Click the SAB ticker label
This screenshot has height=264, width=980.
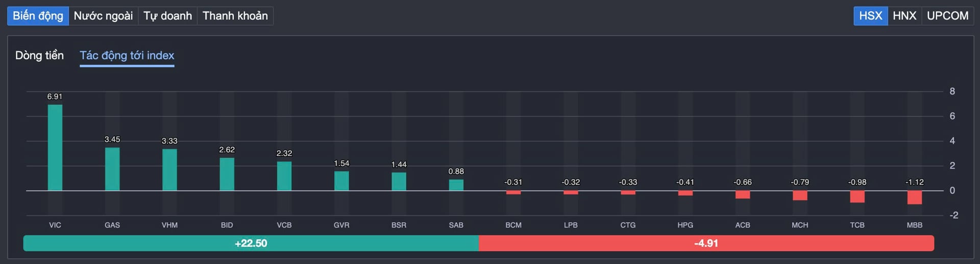coord(456,225)
